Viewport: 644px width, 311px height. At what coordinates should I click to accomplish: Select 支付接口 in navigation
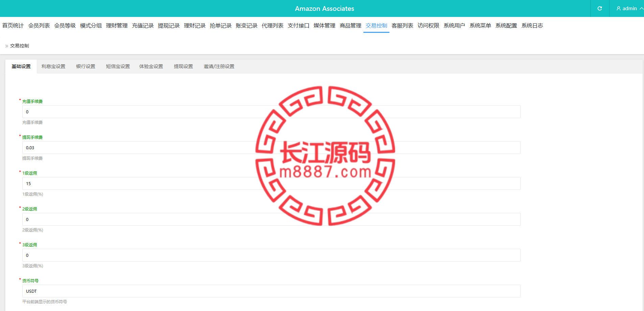coord(299,26)
